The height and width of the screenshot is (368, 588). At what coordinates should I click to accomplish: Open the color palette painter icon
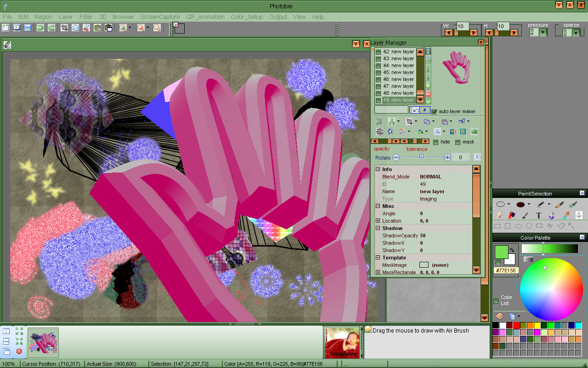(499, 316)
